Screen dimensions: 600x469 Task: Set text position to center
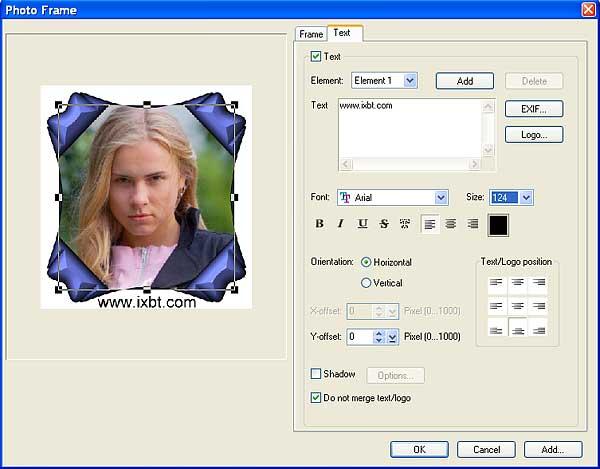518,306
